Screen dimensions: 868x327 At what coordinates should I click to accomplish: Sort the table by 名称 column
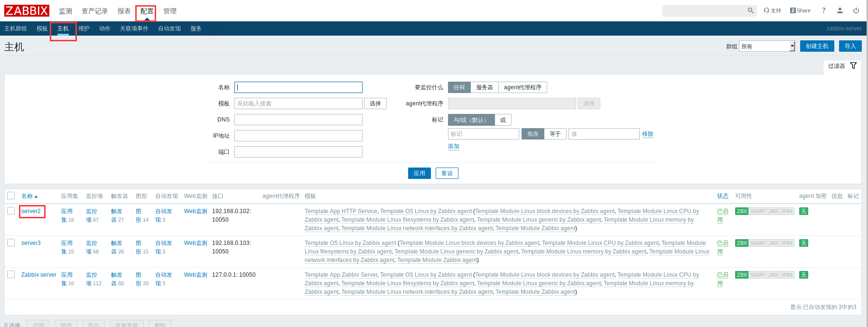[29, 196]
